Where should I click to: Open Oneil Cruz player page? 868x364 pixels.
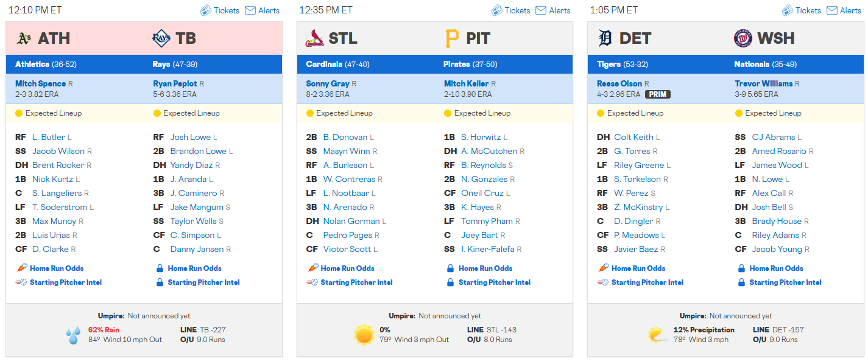(x=482, y=193)
